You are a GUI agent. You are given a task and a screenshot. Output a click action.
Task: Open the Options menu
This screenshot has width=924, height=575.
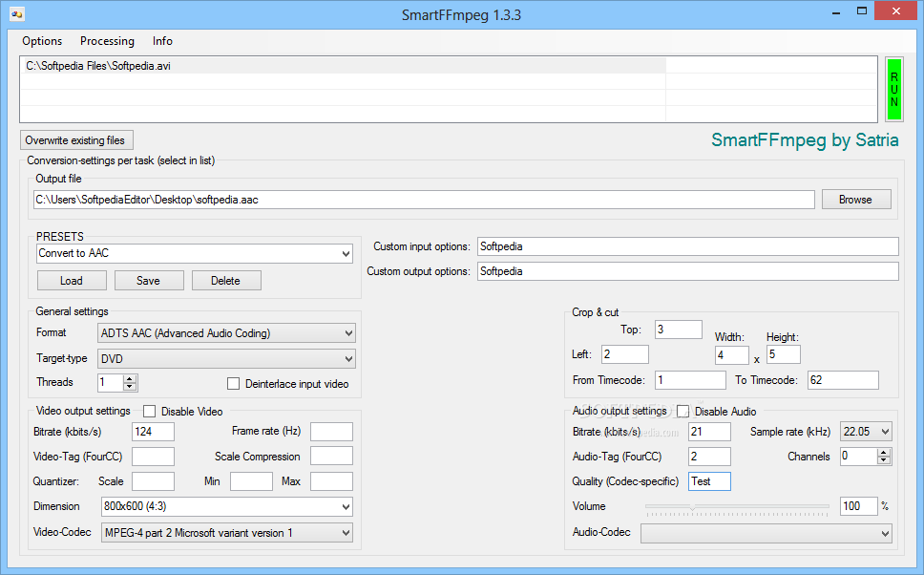point(42,41)
